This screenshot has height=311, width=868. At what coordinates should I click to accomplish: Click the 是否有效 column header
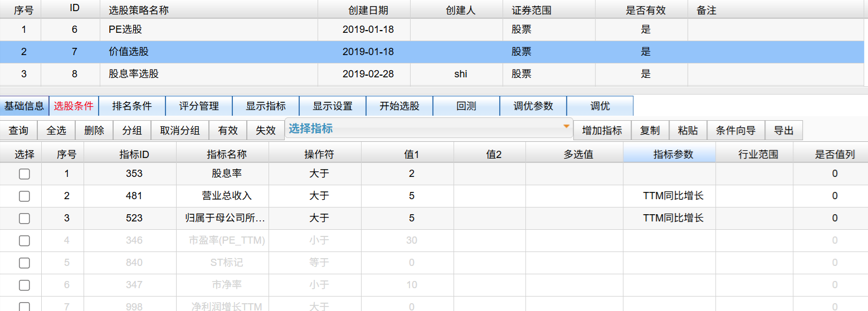[642, 10]
